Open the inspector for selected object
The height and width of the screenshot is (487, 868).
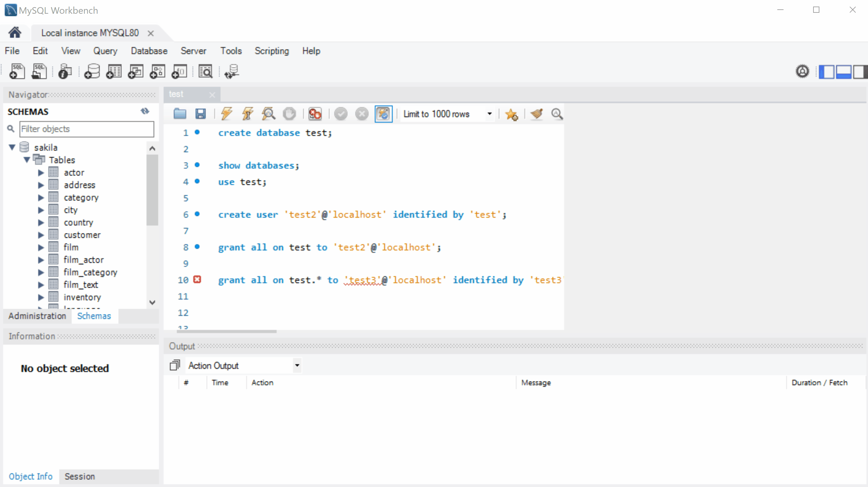pos(65,71)
